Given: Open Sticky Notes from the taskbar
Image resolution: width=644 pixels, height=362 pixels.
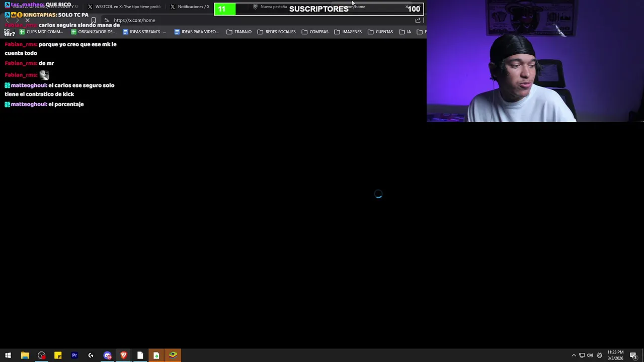Looking at the screenshot, I should (x=58, y=355).
